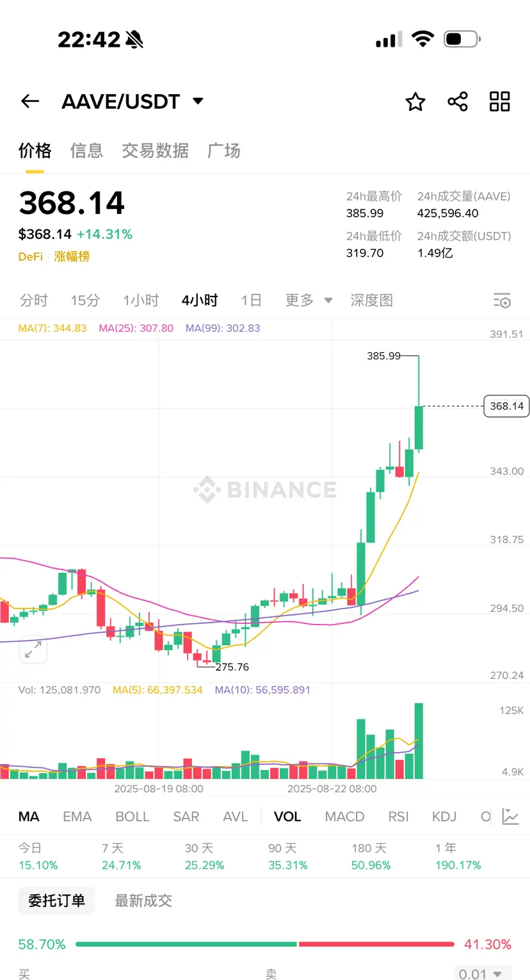The image size is (530, 980).
Task: Tap the 385.99 high marker on chart
Action: [x=383, y=356]
